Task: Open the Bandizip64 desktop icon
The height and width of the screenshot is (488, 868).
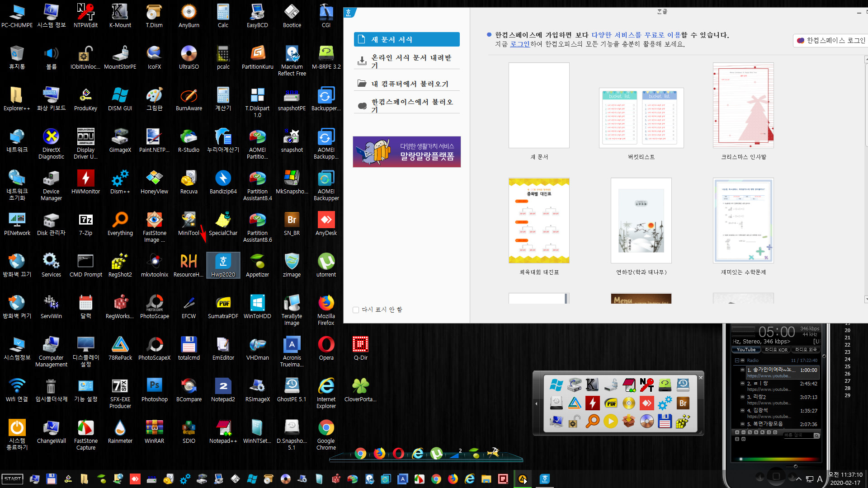Action: pos(223,182)
